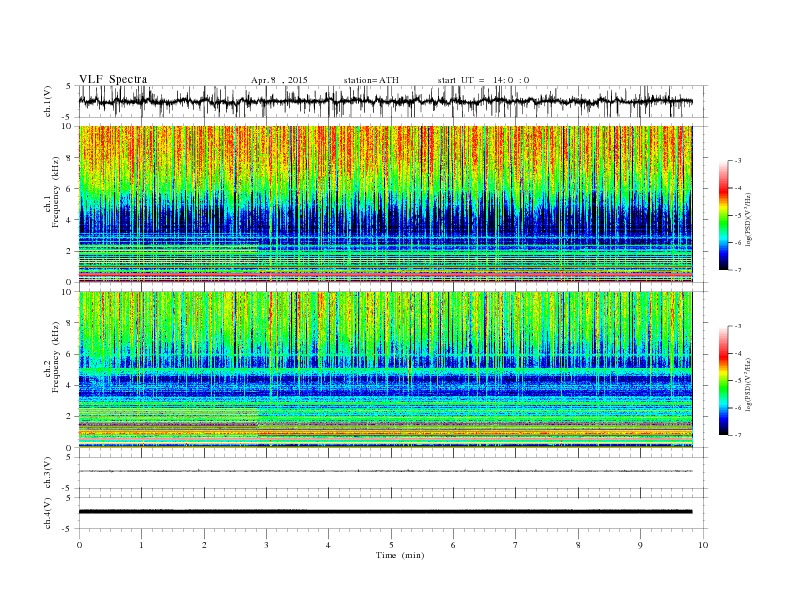This screenshot has height=612, width=792.
Task: Click inside the ch.2 frequency spectrogram
Action: coord(386,370)
